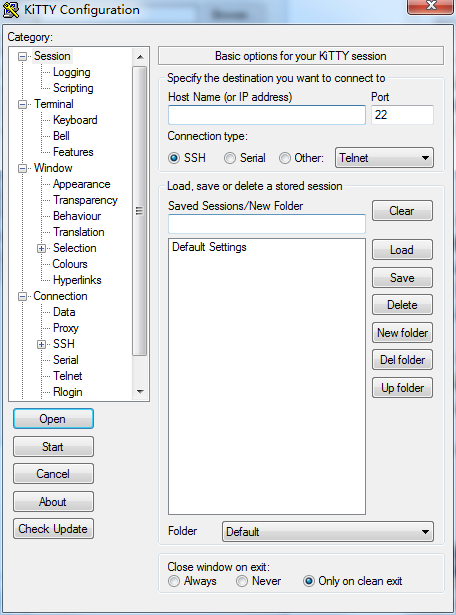Click the Host Name input field
Viewport: 456px width, 615px height.
click(267, 115)
